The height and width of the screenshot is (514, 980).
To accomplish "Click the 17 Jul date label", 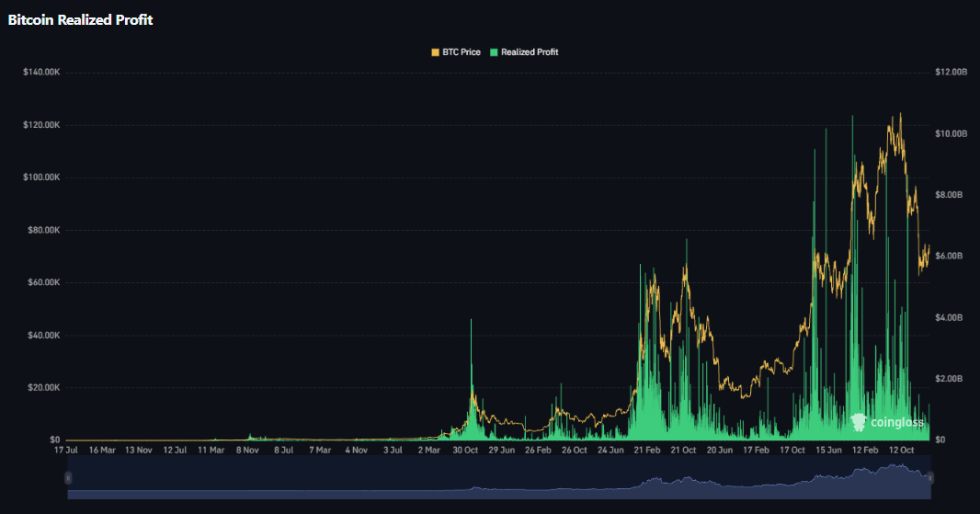I will 66,451.
